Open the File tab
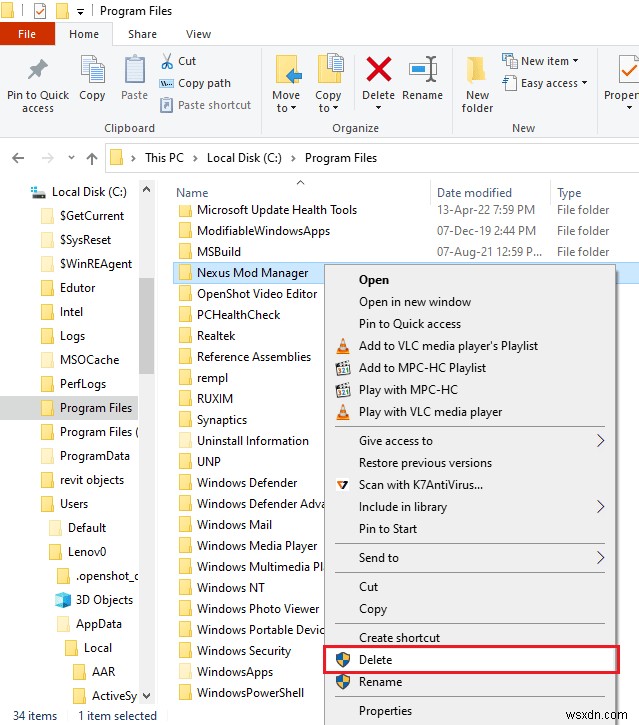 click(27, 34)
